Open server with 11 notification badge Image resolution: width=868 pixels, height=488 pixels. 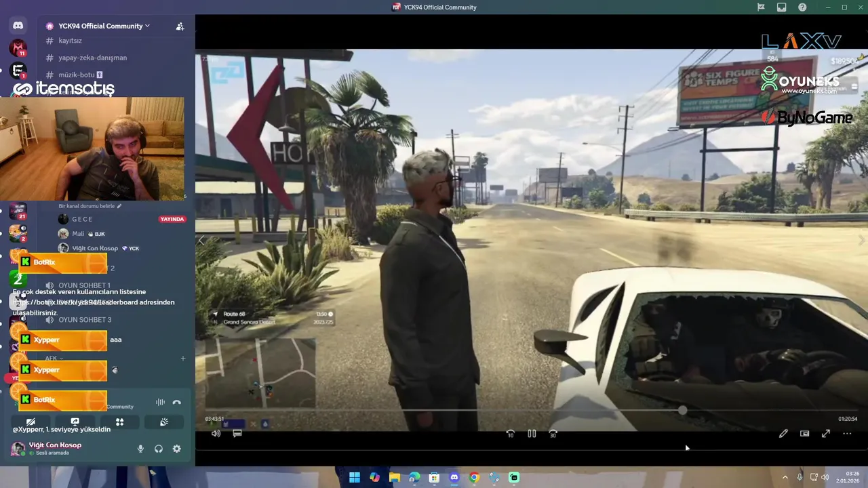click(18, 48)
